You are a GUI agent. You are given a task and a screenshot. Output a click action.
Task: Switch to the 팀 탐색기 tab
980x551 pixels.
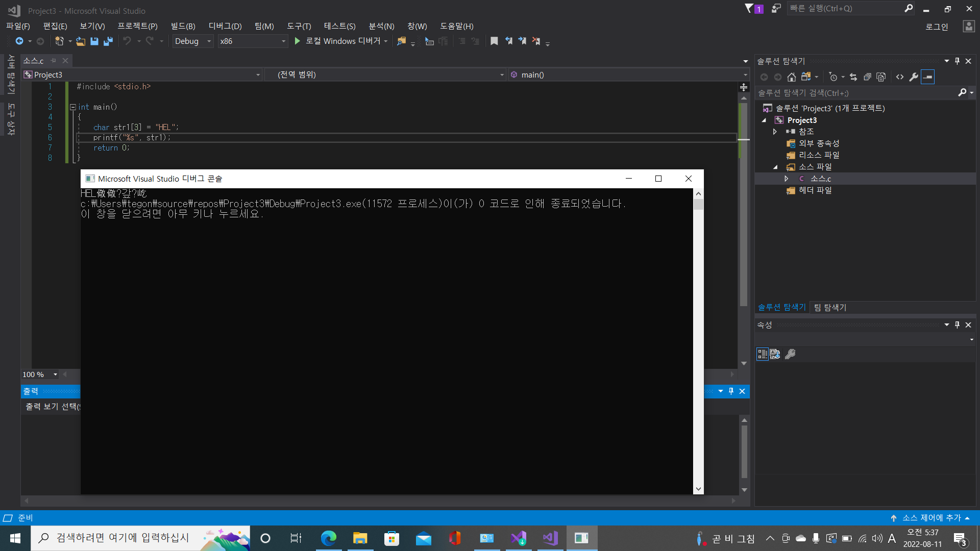(830, 307)
